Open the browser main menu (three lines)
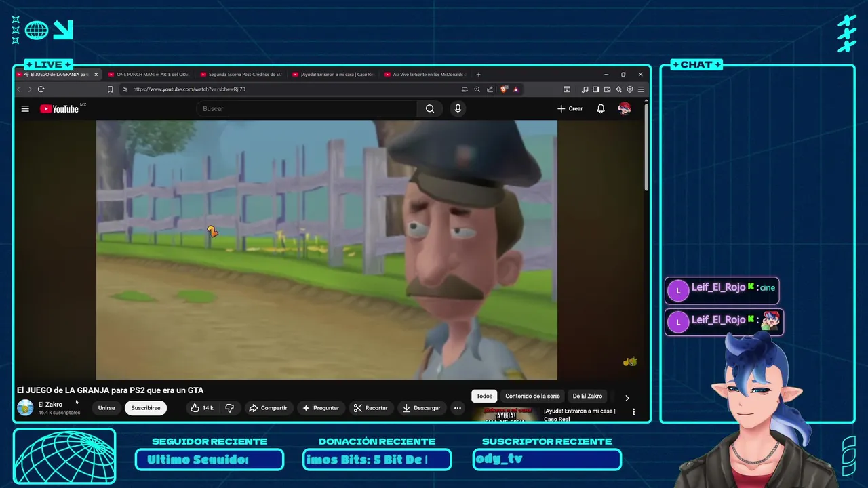 point(641,89)
